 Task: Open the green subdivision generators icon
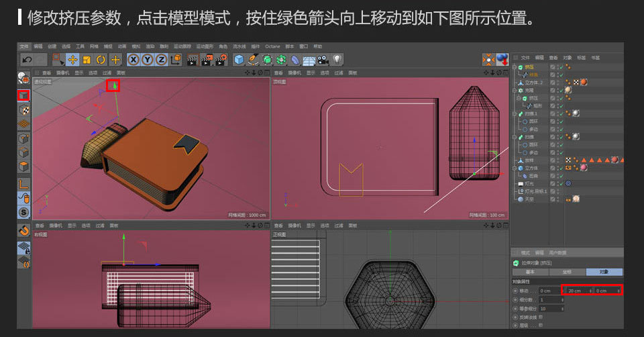[267, 60]
